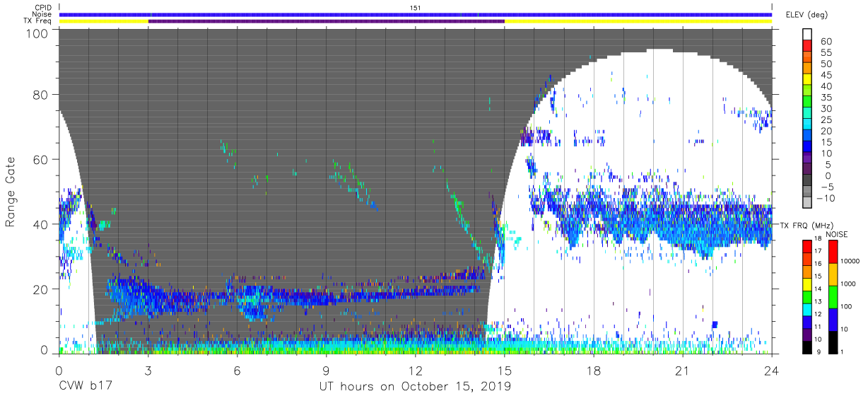Image resolution: width=868 pixels, height=401 pixels.
Task: Click the 1000 tick on the NOISE colorbar
Action: (x=848, y=284)
